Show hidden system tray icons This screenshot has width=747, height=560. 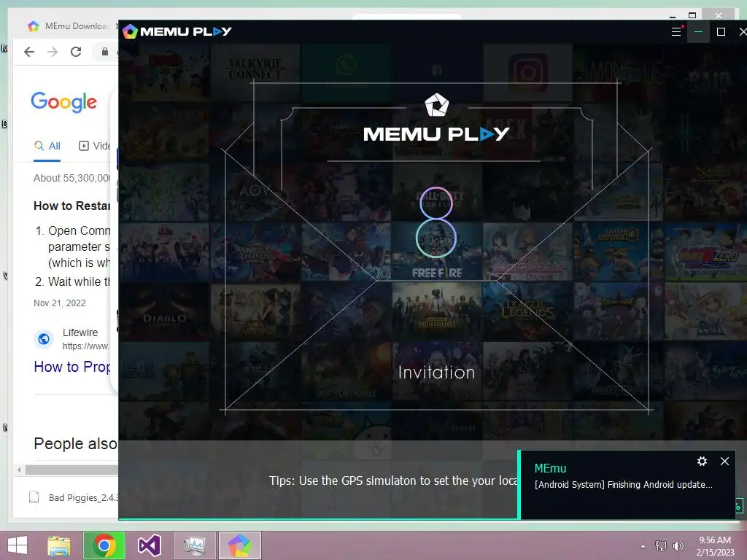(x=643, y=545)
